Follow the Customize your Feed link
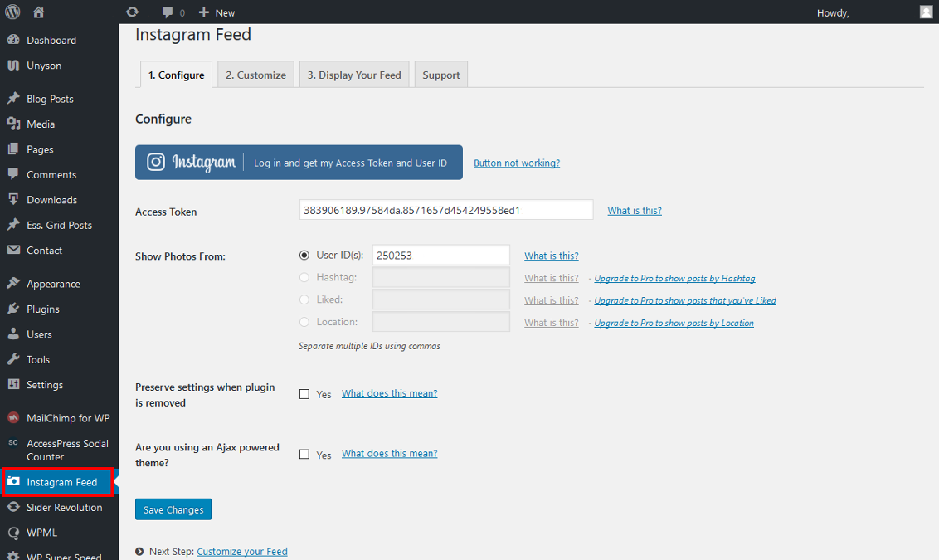Screen dimensions: 939x560 click(242, 552)
